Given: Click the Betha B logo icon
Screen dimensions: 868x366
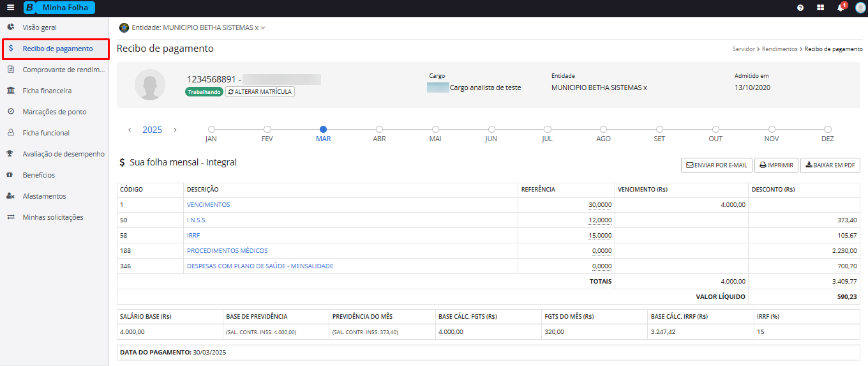Looking at the screenshot, I should pyautogui.click(x=29, y=8).
